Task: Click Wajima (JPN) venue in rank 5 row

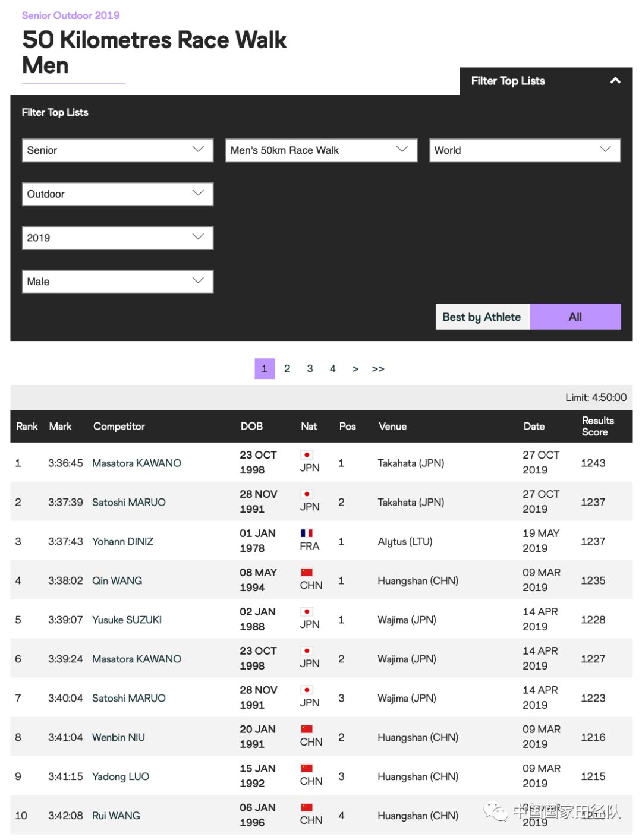Action: point(407,620)
